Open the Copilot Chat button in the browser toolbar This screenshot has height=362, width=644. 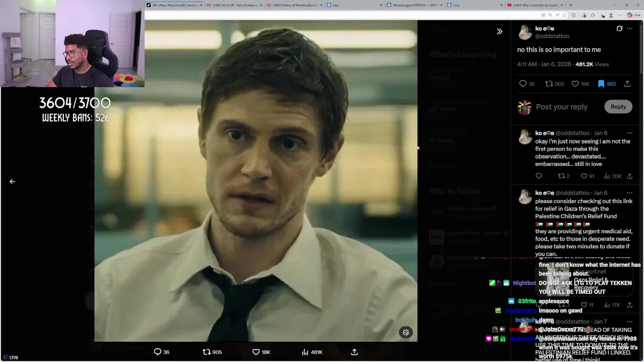click(x=633, y=15)
